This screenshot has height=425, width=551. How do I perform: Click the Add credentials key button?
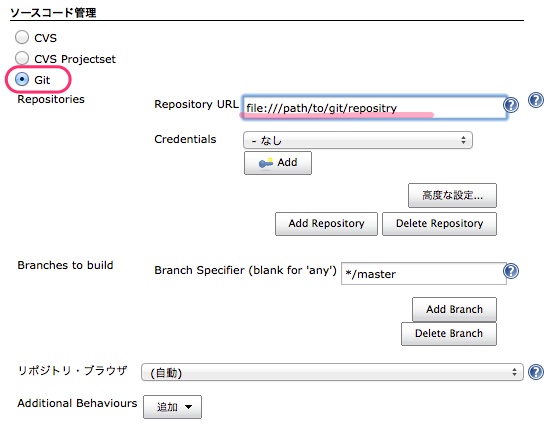pyautogui.click(x=278, y=163)
